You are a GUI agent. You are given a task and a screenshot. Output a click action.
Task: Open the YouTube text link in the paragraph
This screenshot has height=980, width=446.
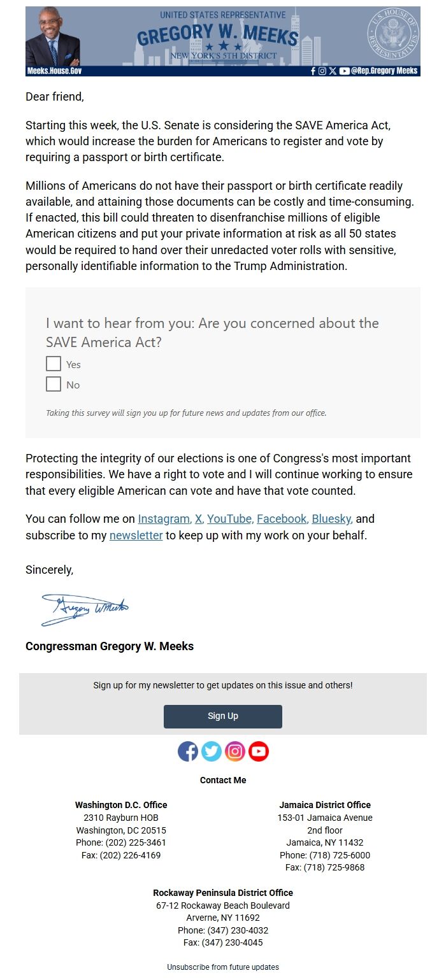point(229,519)
